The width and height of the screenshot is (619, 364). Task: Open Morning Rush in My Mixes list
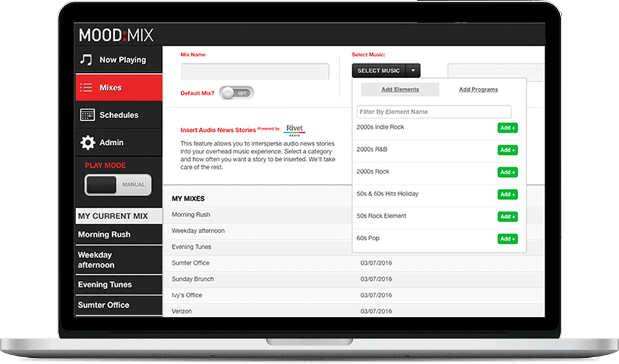point(191,215)
